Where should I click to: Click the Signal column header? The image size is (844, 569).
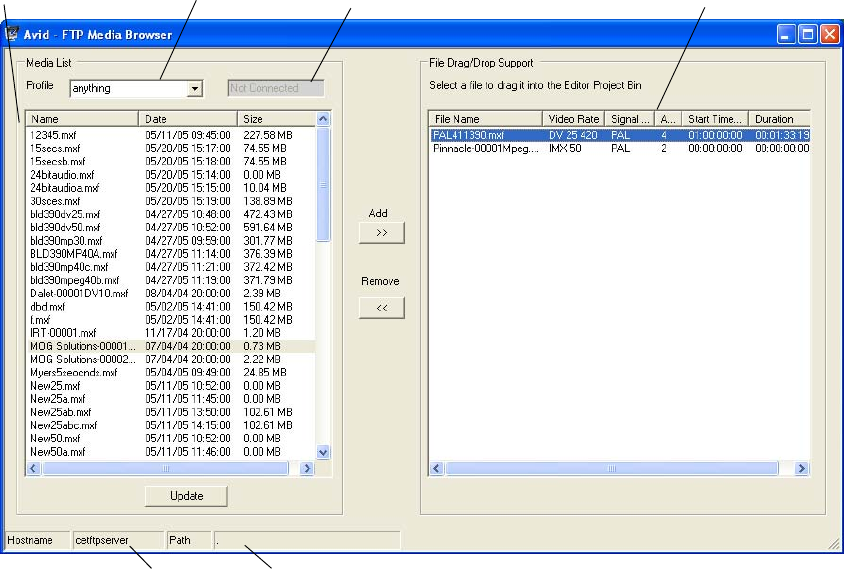629,119
